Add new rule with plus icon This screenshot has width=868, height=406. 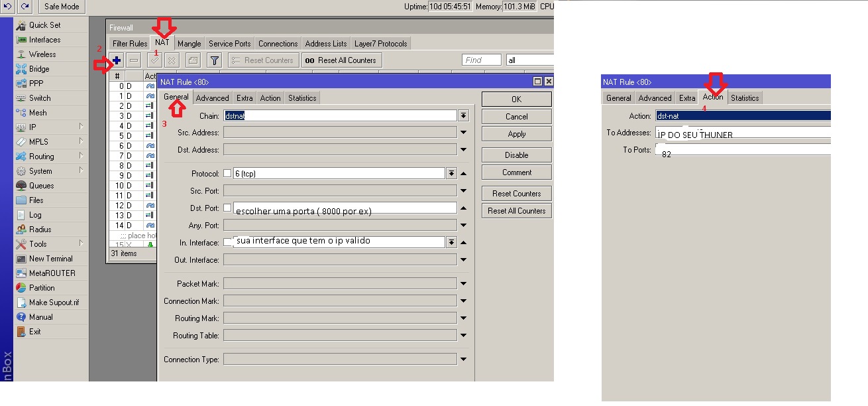click(117, 60)
